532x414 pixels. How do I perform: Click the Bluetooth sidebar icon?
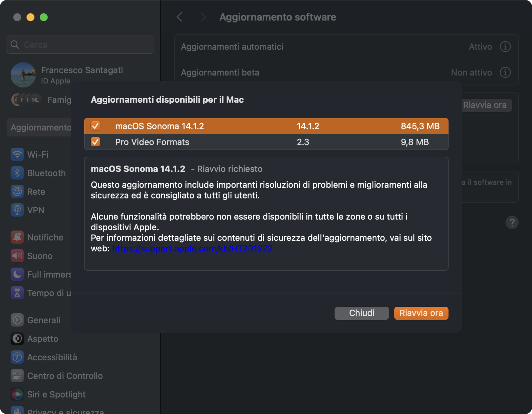(17, 173)
